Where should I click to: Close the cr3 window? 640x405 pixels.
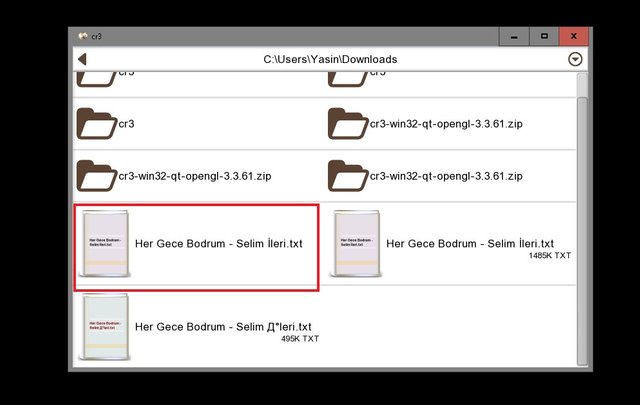(x=573, y=37)
